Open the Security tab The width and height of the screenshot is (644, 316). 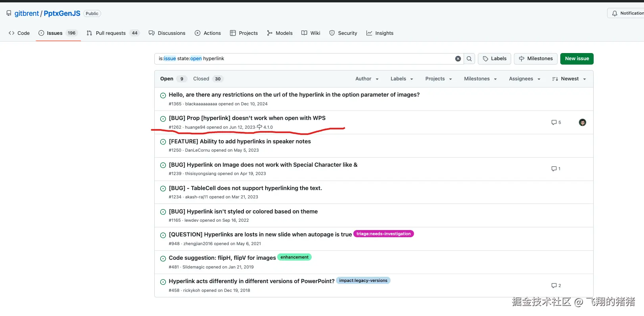click(x=343, y=33)
